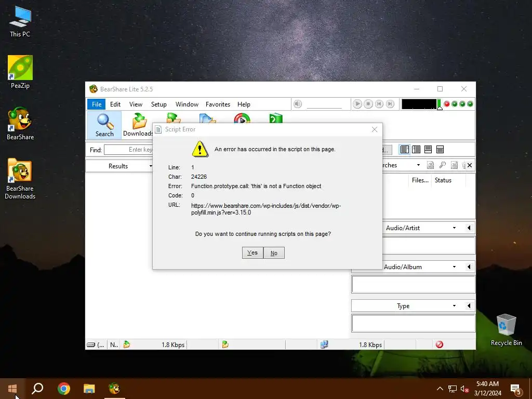Open the Windows Start menu

pos(12,389)
